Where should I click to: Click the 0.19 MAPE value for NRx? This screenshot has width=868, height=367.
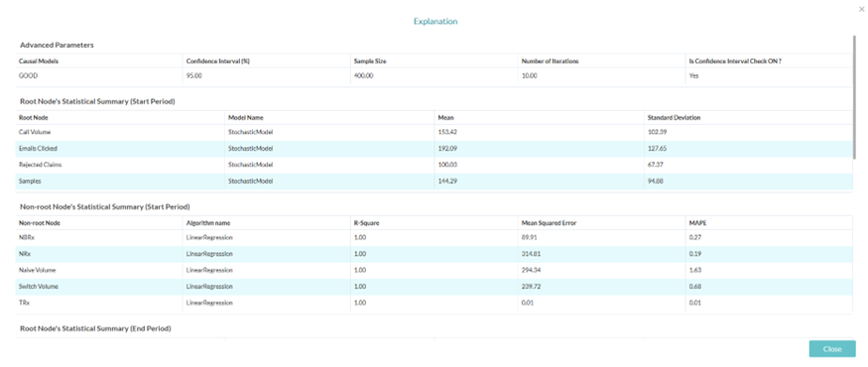click(x=695, y=254)
